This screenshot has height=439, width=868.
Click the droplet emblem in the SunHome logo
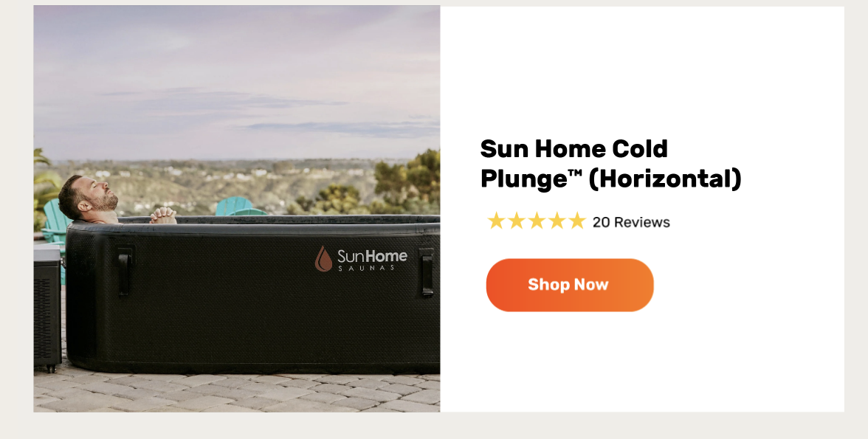tap(323, 258)
